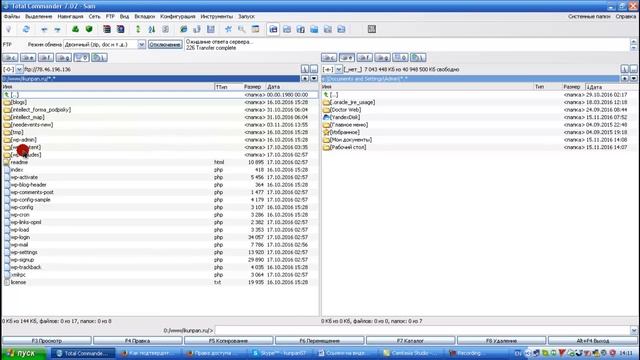This screenshot has width=640, height=360.
Task: Open left panel drive selection dropdown
Action: (19, 69)
